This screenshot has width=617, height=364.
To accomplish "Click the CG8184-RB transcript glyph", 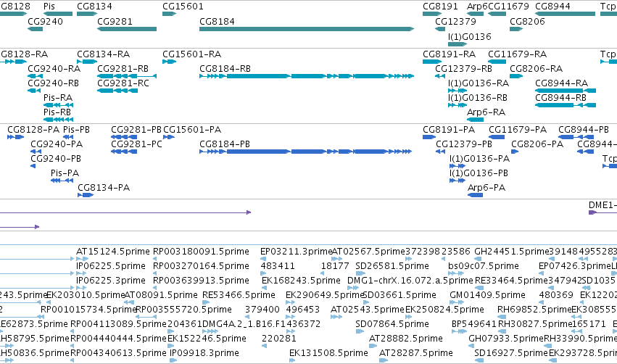I will coord(307,76).
